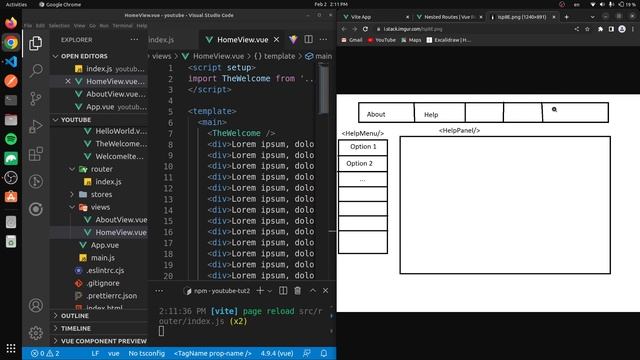Viewport: 640px width, 360px height.
Task: Launch Firefox from the Ubuntu dock
Action: tap(11, 22)
